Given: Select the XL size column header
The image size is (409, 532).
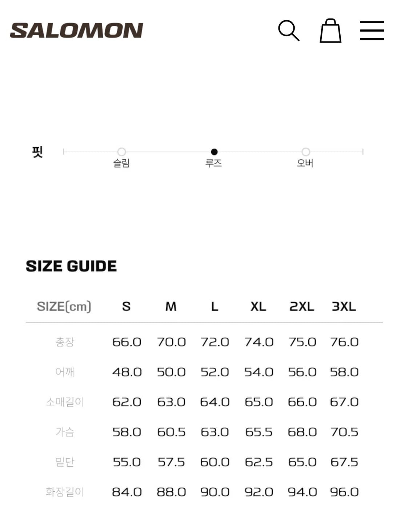Looking at the screenshot, I should 258,307.
